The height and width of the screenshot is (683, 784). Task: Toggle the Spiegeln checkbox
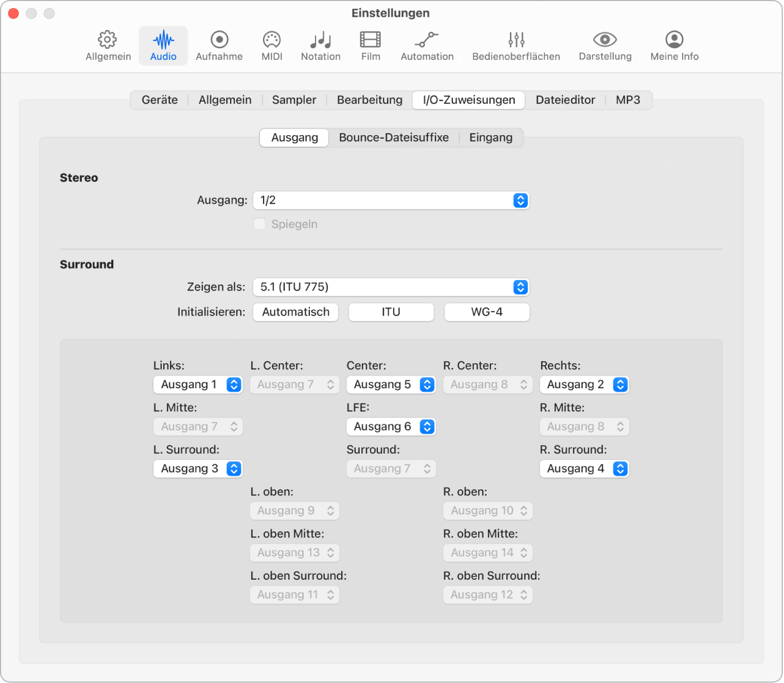pos(259,224)
